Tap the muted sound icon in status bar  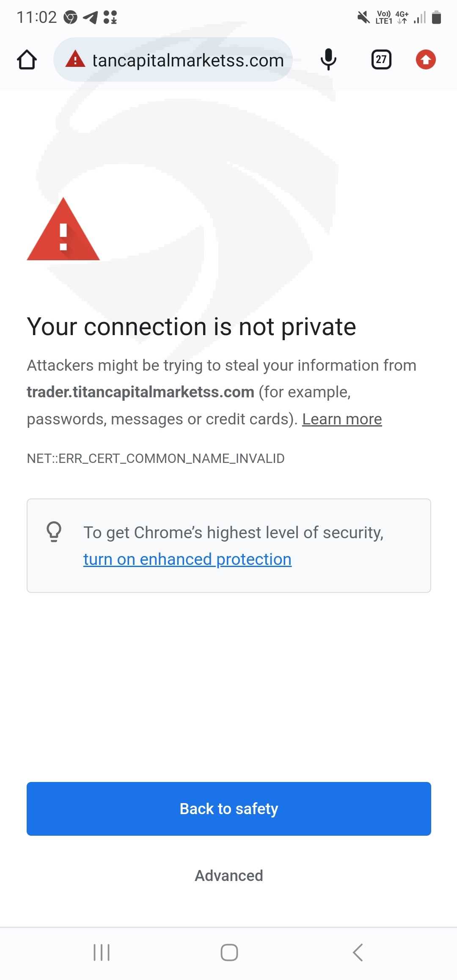[363, 17]
